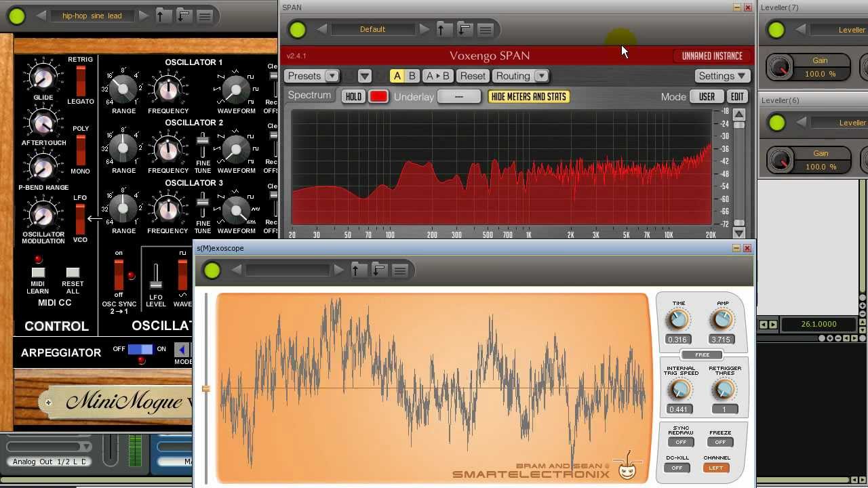
Task: Click Oscillator 2 FINE TUNE slider
Action: 202,146
